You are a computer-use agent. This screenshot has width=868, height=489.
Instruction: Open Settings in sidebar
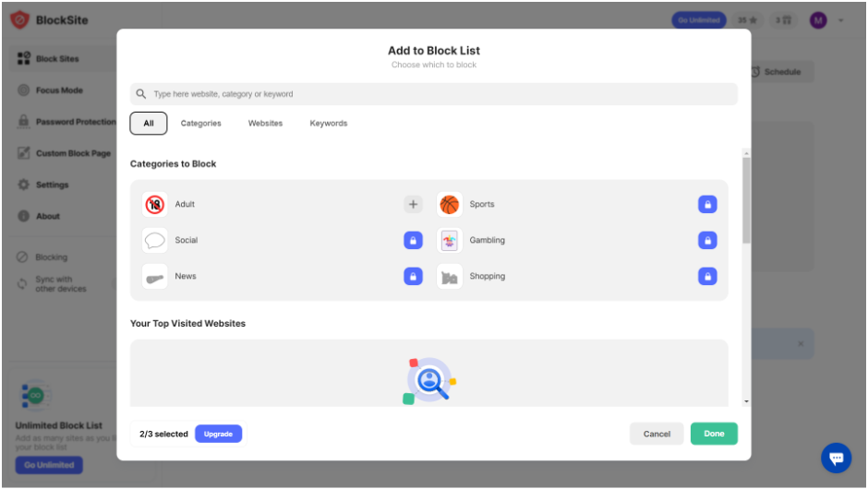click(43, 185)
